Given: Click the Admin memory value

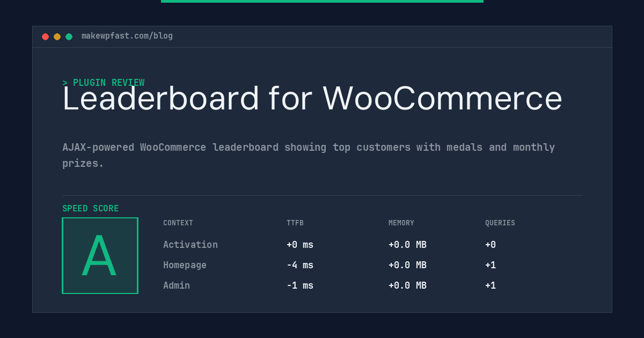Looking at the screenshot, I should coord(407,285).
